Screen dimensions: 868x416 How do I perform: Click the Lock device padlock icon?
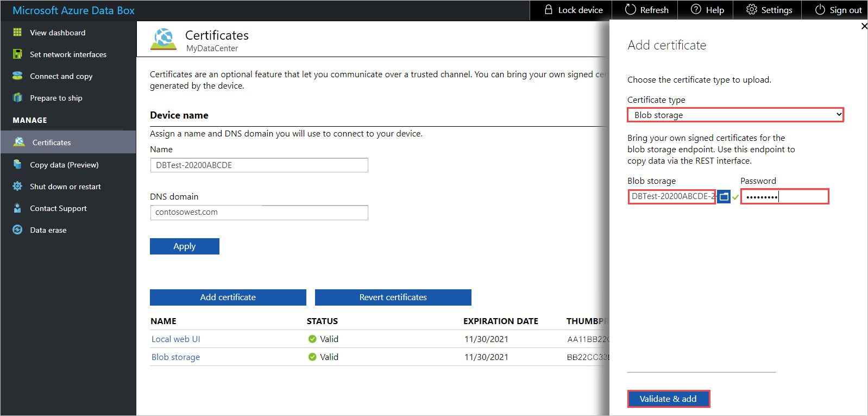[549, 10]
